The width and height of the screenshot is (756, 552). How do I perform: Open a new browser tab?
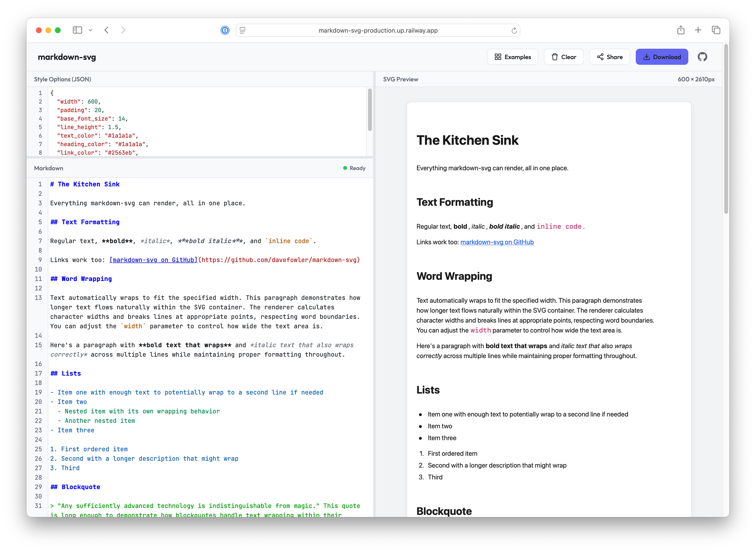(698, 30)
